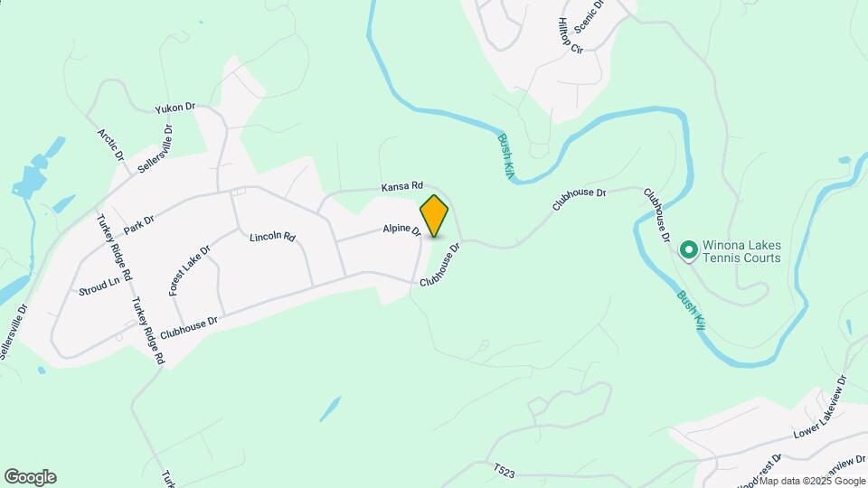Click the Alpine Dr street label

[402, 230]
